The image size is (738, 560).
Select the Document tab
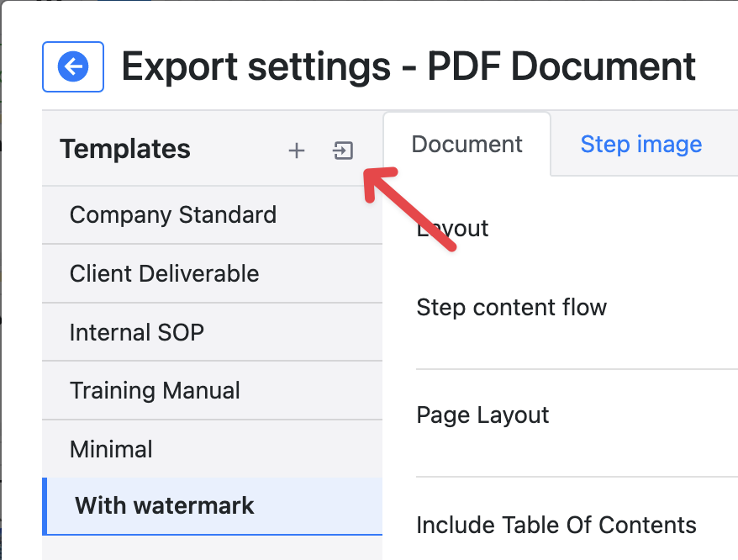point(467,144)
